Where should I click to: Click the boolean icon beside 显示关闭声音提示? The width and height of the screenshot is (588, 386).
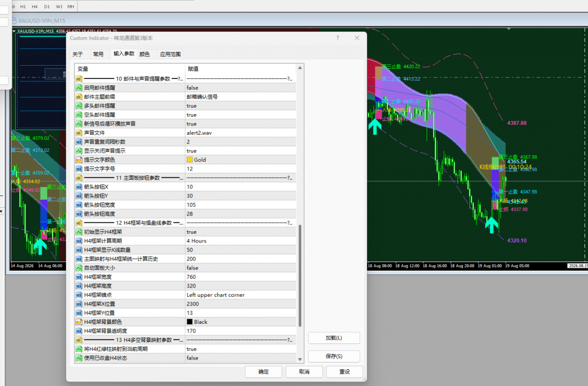pyautogui.click(x=79, y=151)
